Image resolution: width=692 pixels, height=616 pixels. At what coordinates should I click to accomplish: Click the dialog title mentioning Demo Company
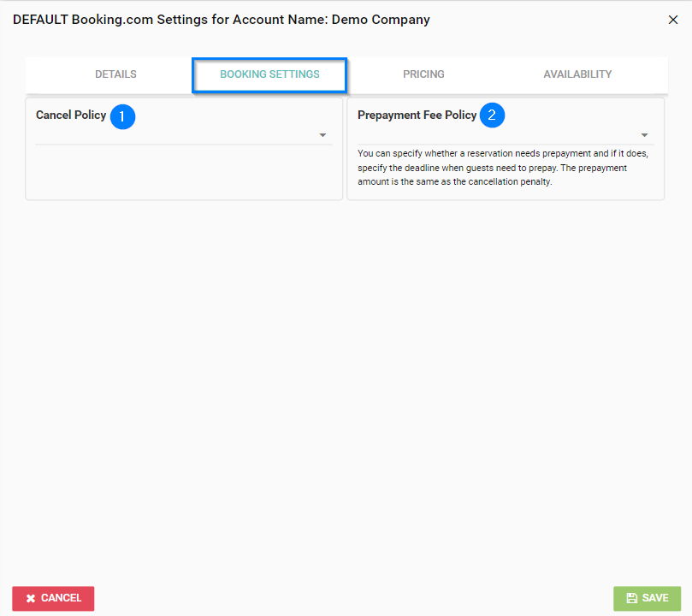221,20
